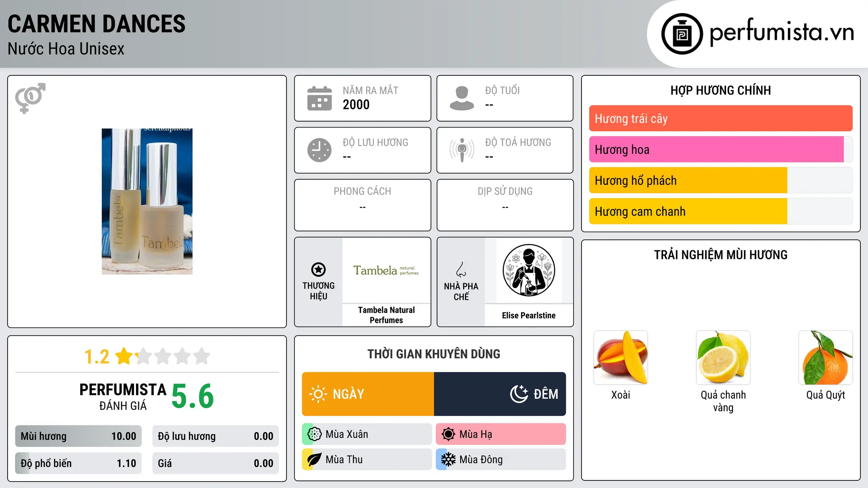Click the moon icon in the Đêm bar
The width and height of the screenshot is (868, 488).
[x=519, y=394]
